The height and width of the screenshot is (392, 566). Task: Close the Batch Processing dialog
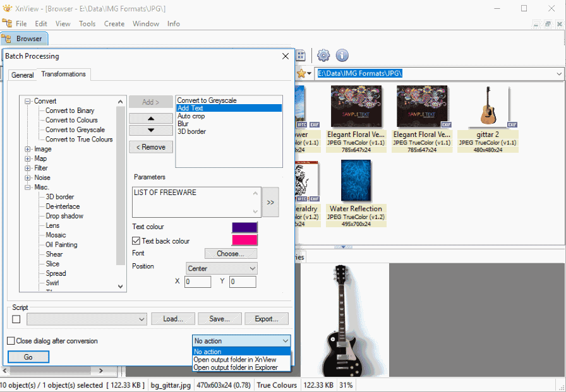coord(286,56)
